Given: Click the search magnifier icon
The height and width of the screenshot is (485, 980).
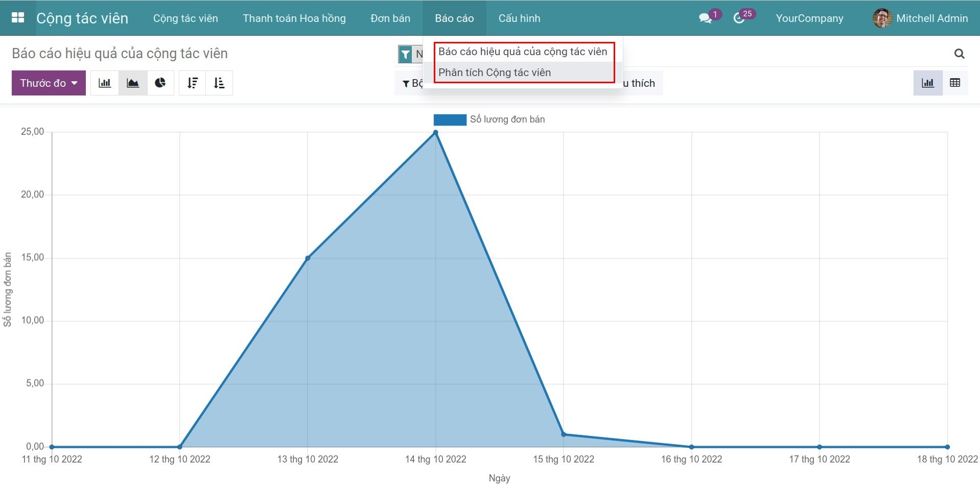Looking at the screenshot, I should [959, 54].
